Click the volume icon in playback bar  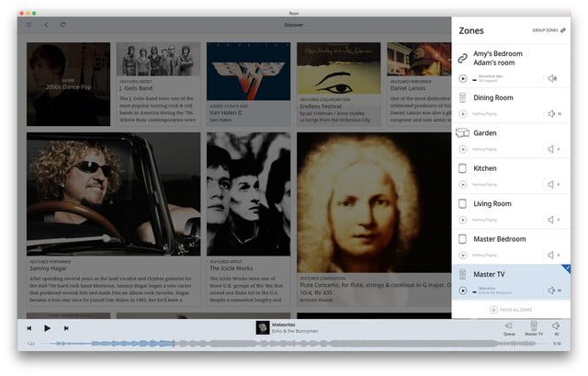557,328
